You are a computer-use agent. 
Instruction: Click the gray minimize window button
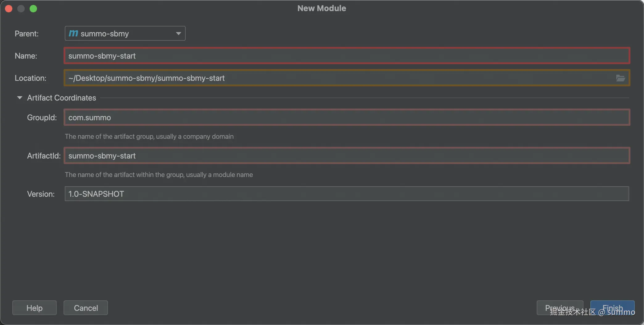point(21,9)
